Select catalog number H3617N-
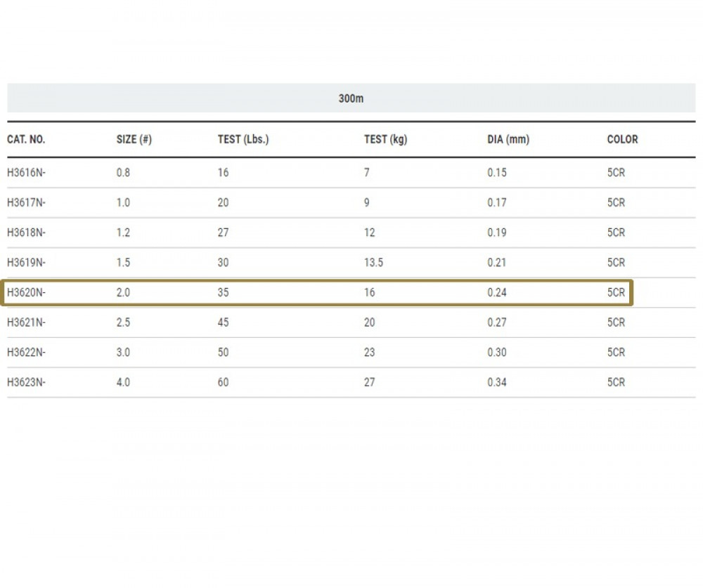703x588 pixels. [x=26, y=202]
